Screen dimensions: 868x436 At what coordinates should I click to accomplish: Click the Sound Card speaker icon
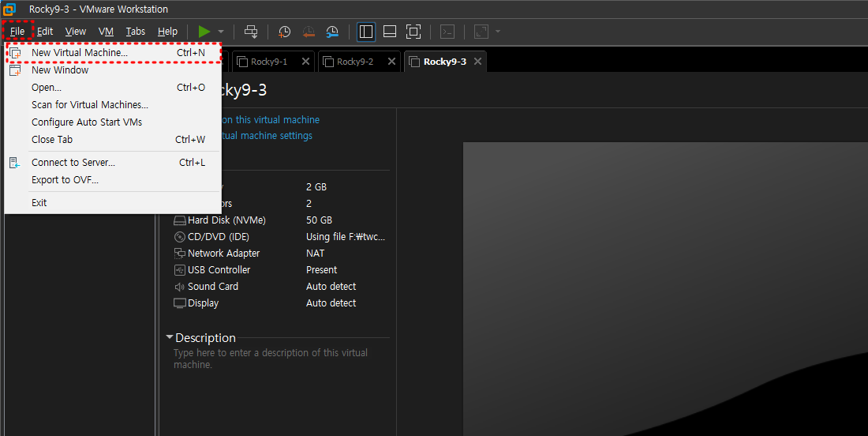click(179, 287)
